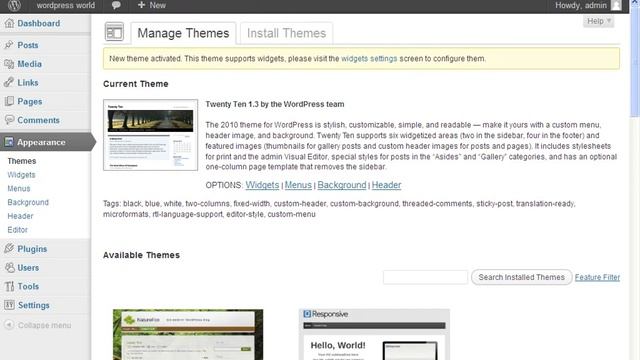Open Menus submenu item in sidebar

[19, 189]
